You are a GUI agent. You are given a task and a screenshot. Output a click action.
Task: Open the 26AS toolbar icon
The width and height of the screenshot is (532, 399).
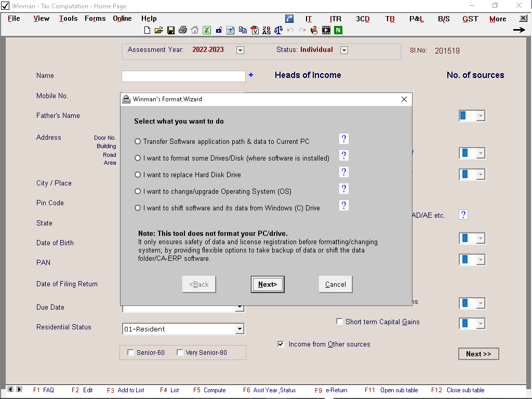(267, 30)
